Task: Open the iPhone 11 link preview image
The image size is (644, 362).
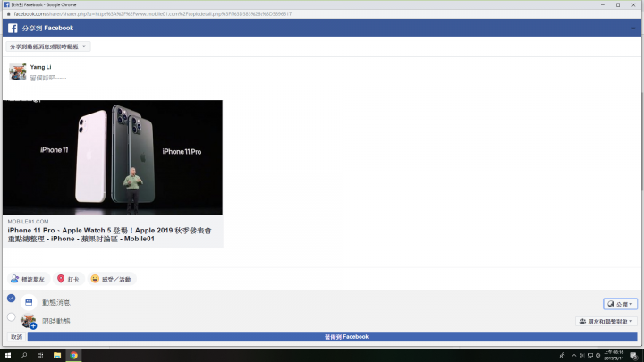Action: coord(113,157)
